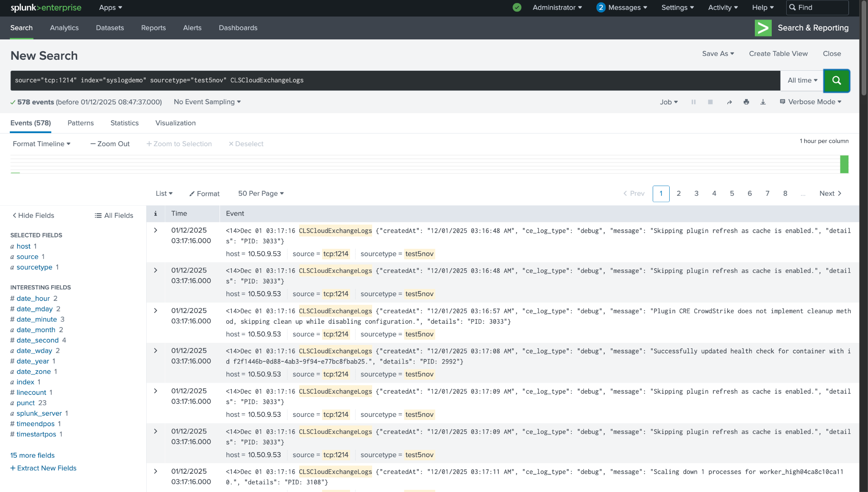Click inside the search query field
This screenshot has height=492, width=868.
(x=395, y=81)
